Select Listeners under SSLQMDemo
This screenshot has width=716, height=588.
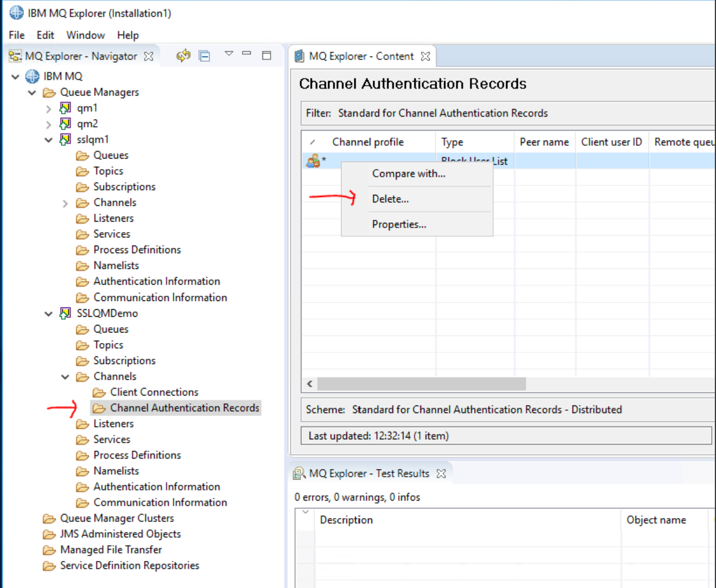click(x=113, y=423)
